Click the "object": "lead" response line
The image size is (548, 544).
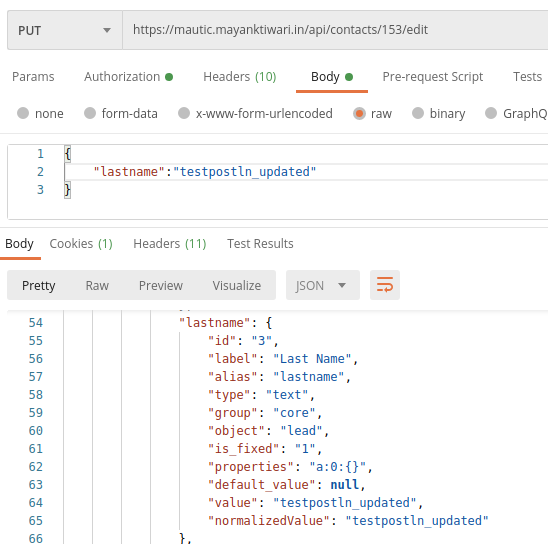pos(268,431)
